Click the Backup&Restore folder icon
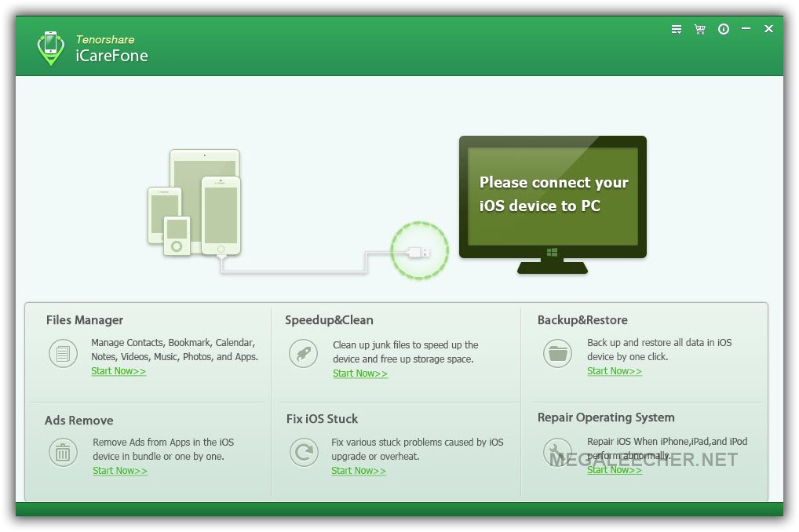The width and height of the screenshot is (799, 532). pos(557,354)
